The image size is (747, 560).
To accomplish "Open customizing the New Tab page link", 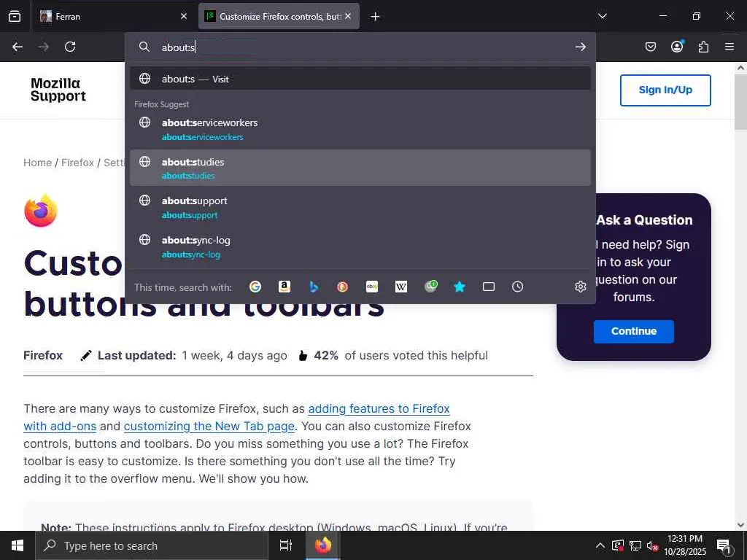I will pyautogui.click(x=209, y=426).
